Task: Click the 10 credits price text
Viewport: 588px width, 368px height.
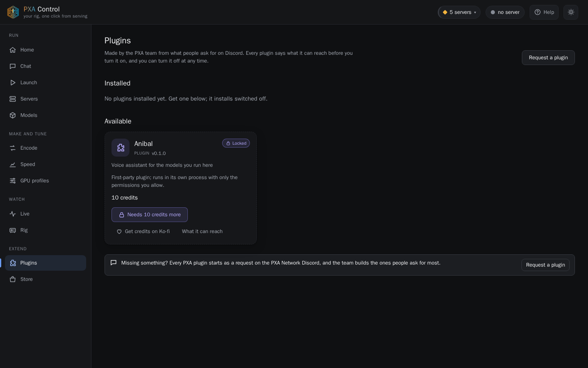Action: (x=125, y=197)
